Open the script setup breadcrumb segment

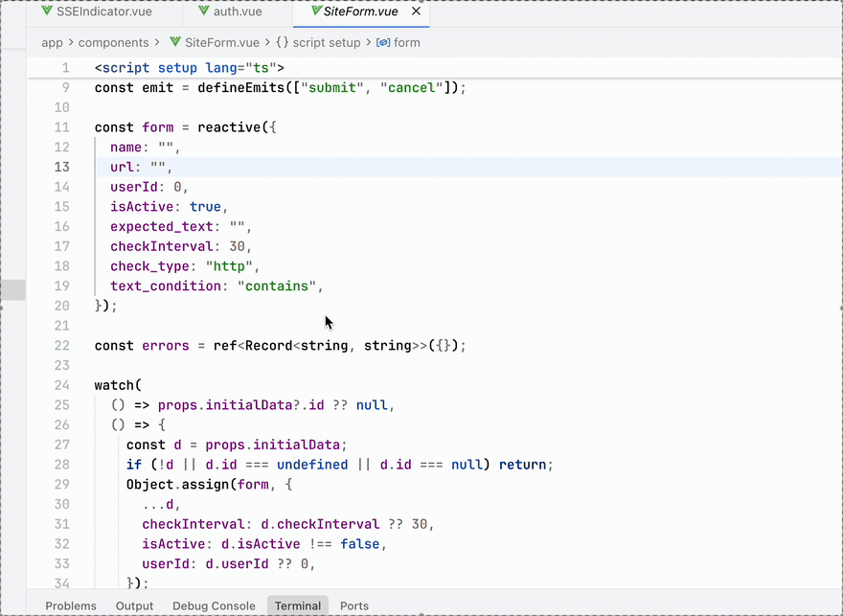point(327,42)
